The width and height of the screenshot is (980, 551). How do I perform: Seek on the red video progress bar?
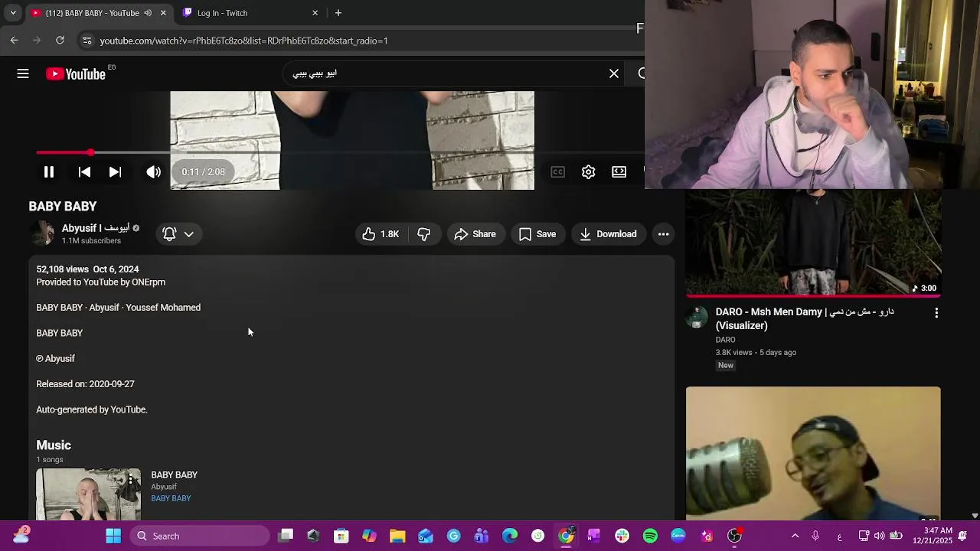[341, 152]
